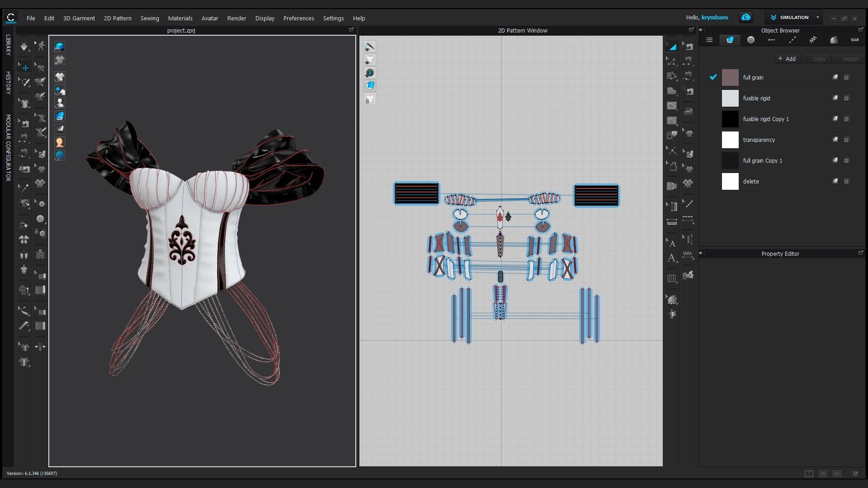Click the duplicate icon on transparency row

847,140
